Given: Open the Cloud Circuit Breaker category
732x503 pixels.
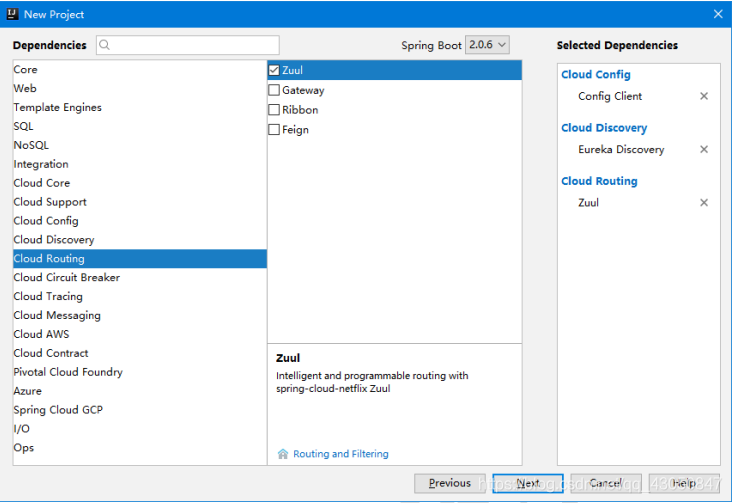Looking at the screenshot, I should (140, 277).
